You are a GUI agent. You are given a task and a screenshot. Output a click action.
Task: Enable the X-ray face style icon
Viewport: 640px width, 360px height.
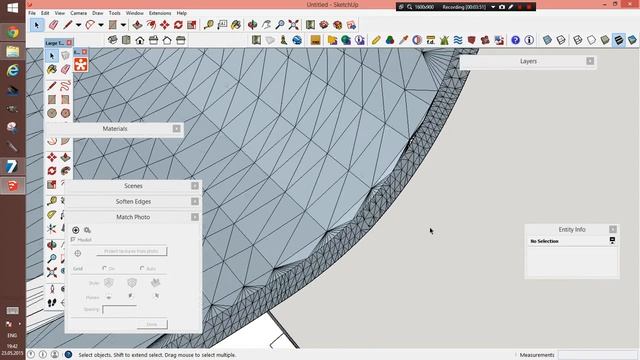547,40
